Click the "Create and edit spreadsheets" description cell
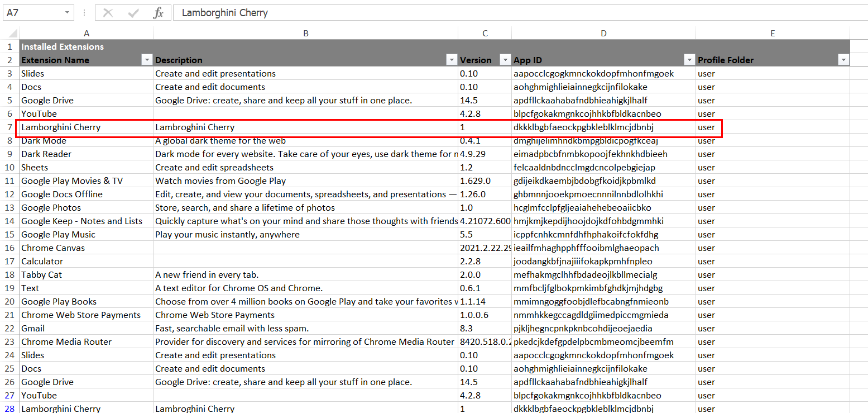This screenshot has width=868, height=413. tap(306, 167)
